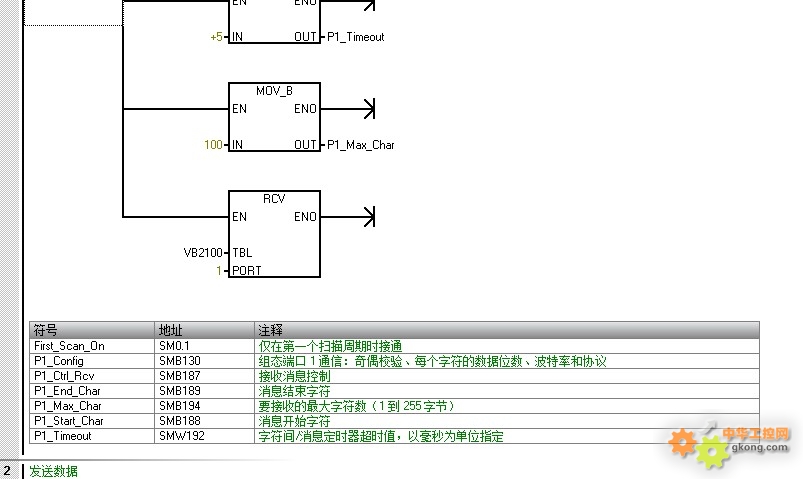
Task: Select the P1_Start_Char symbol cell
Action: coord(92,421)
